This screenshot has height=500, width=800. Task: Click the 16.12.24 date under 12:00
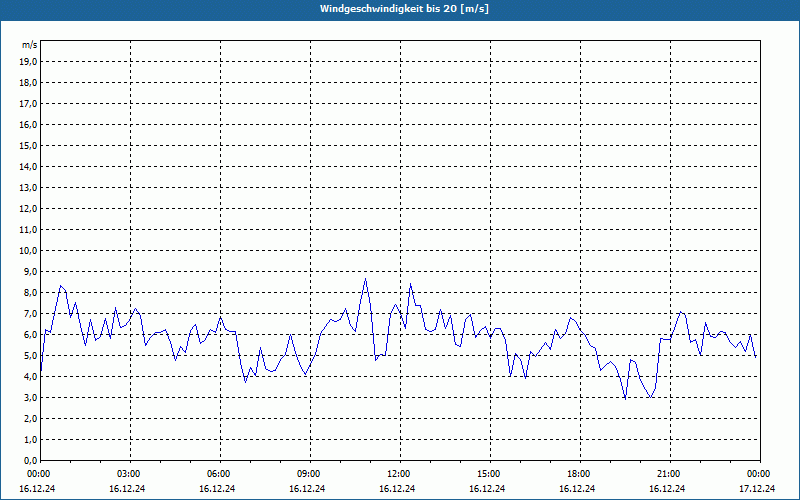point(397,488)
